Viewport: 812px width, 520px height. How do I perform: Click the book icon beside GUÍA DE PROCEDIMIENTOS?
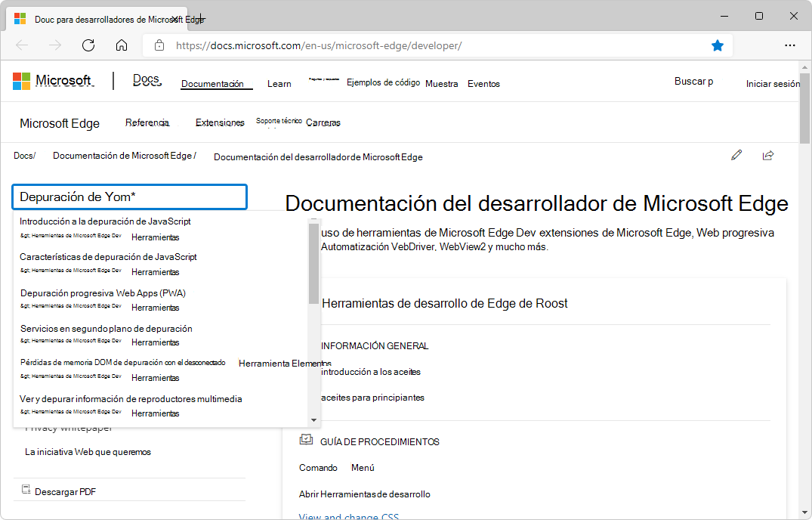[x=305, y=439]
